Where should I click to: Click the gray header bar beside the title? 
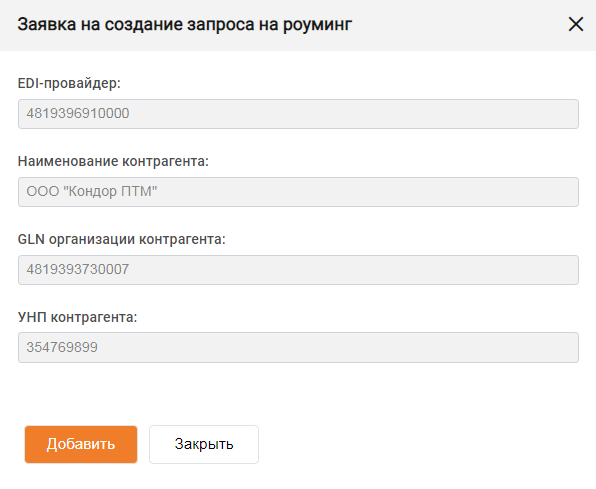click(456, 25)
